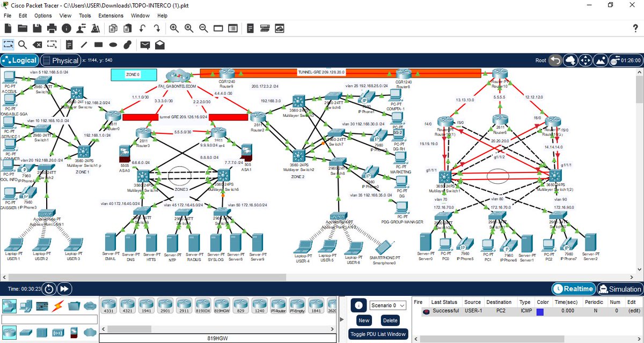Open Network Information icon
Viewport: 644px width, 343px height.
pyautogui.click(x=67, y=28)
